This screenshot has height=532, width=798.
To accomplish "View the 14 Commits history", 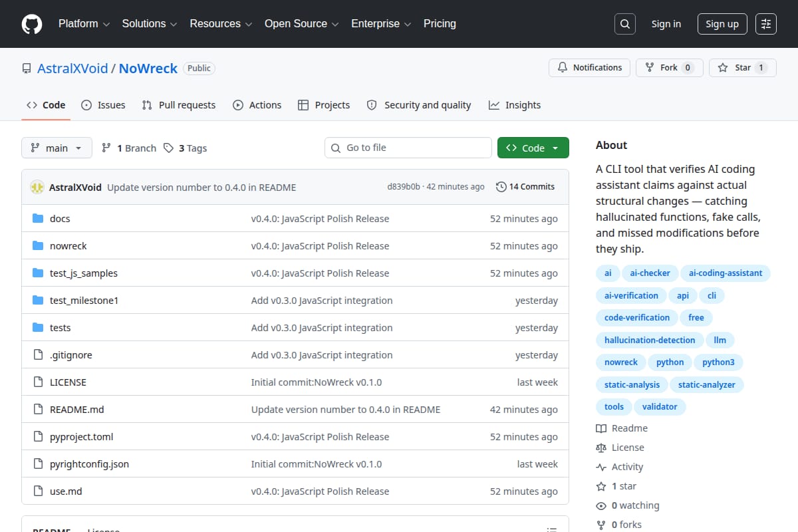I will pos(525,187).
